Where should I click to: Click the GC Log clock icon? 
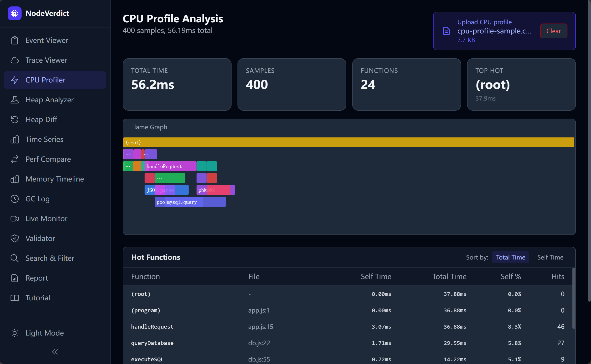point(15,199)
